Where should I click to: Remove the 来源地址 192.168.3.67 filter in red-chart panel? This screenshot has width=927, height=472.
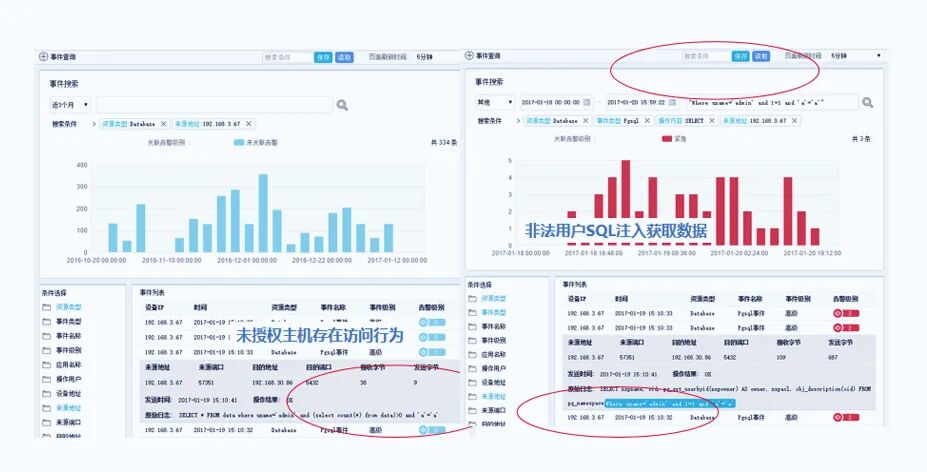(795, 121)
